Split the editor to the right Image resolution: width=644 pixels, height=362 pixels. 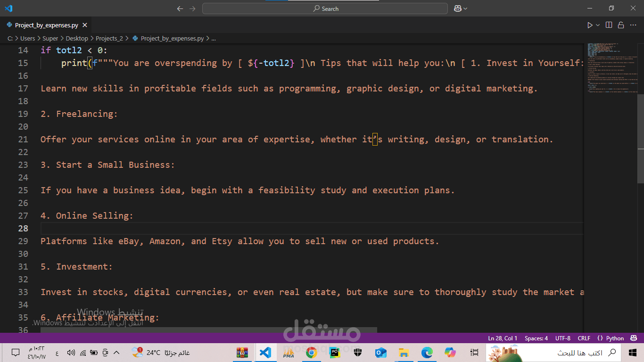[x=609, y=25]
